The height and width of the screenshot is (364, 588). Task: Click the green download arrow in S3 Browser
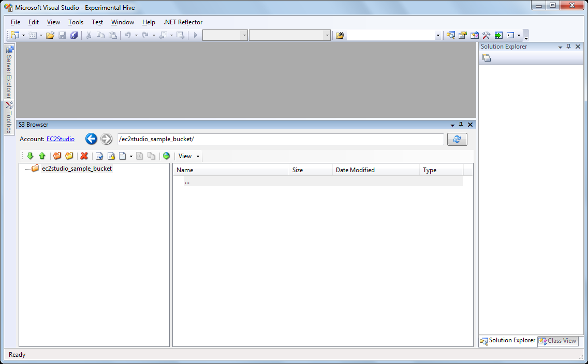[x=30, y=156]
